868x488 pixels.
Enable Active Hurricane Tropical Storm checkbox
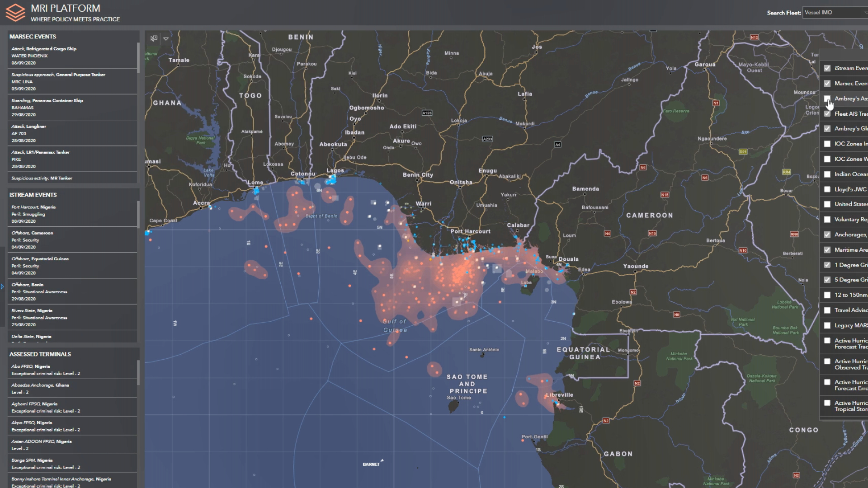827,403
